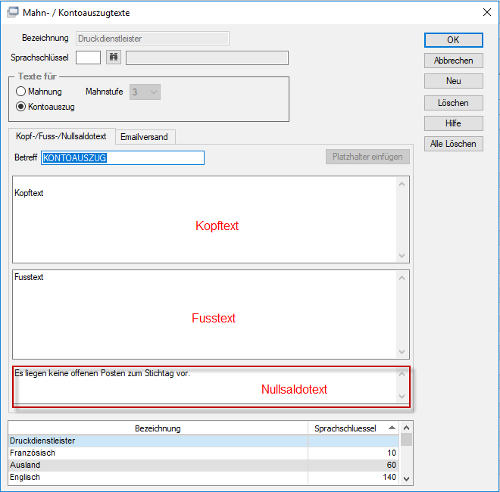Viewport: 500px width, 492px height.
Task: Open the Mahnstufe dropdown
Action: 145,92
